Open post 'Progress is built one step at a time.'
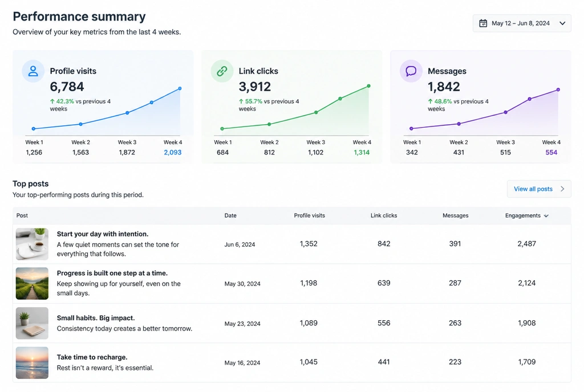 112,273
